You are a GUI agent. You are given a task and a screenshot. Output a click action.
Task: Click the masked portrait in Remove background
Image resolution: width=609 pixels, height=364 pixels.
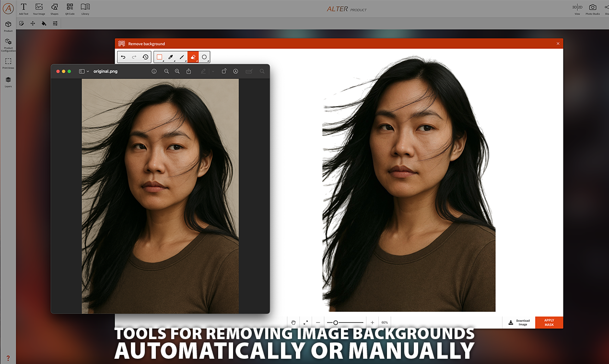409,185
